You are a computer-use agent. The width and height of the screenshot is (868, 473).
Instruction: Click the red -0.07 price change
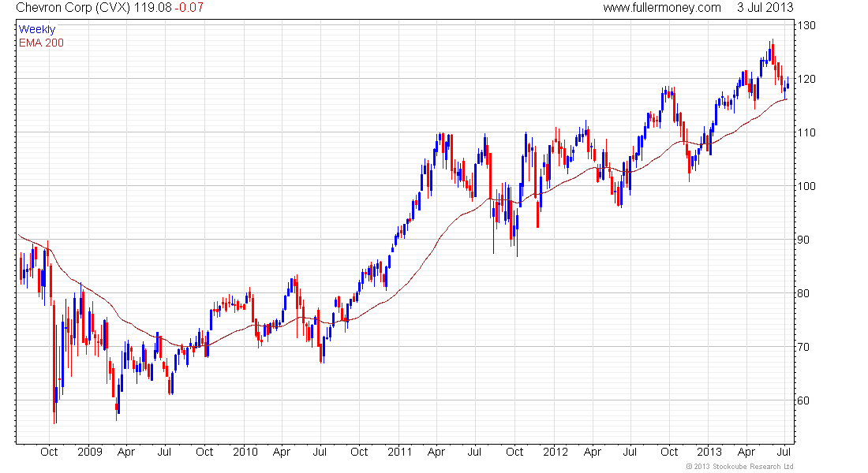189,8
